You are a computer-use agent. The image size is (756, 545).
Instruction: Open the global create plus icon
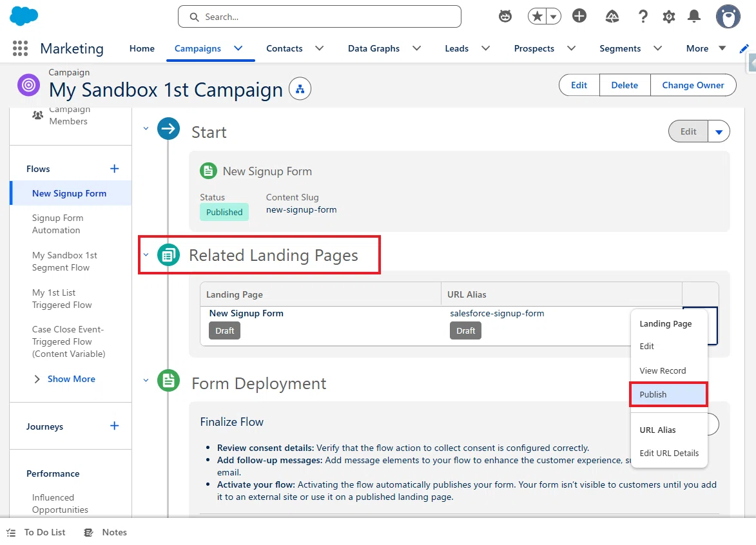coord(579,16)
